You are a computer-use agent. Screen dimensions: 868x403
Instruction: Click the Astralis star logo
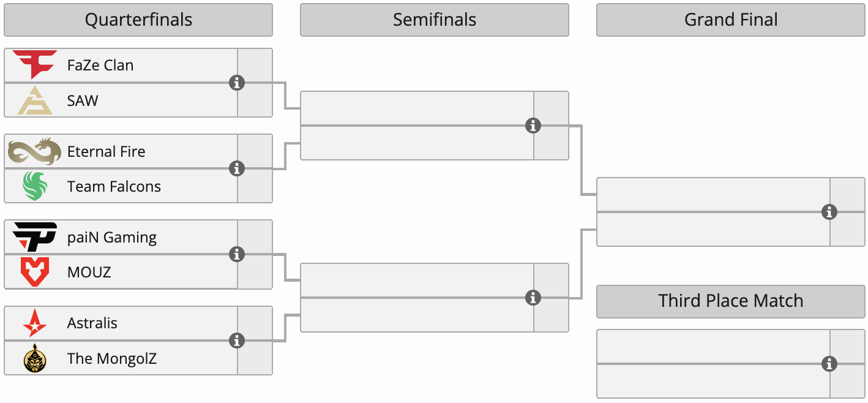[34, 323]
